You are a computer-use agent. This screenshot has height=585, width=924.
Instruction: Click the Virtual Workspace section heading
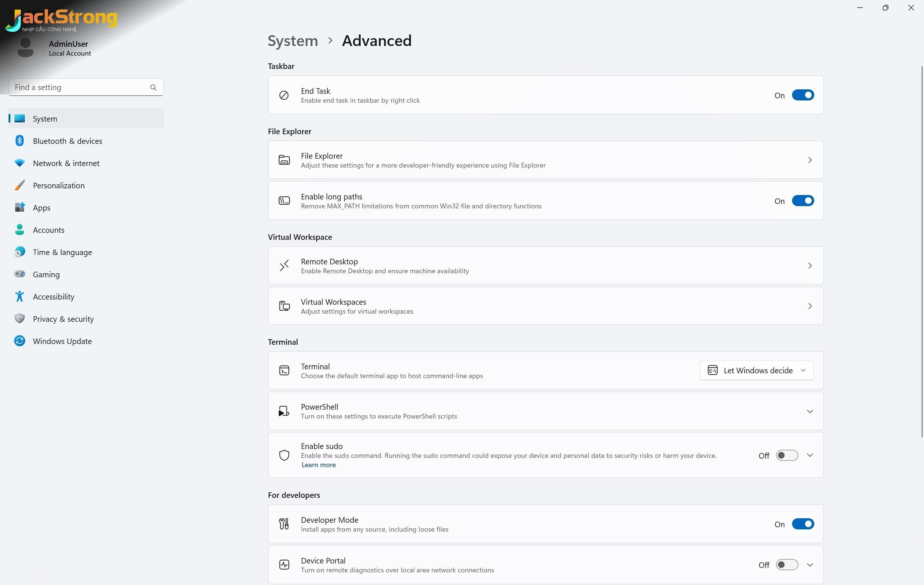tap(300, 237)
